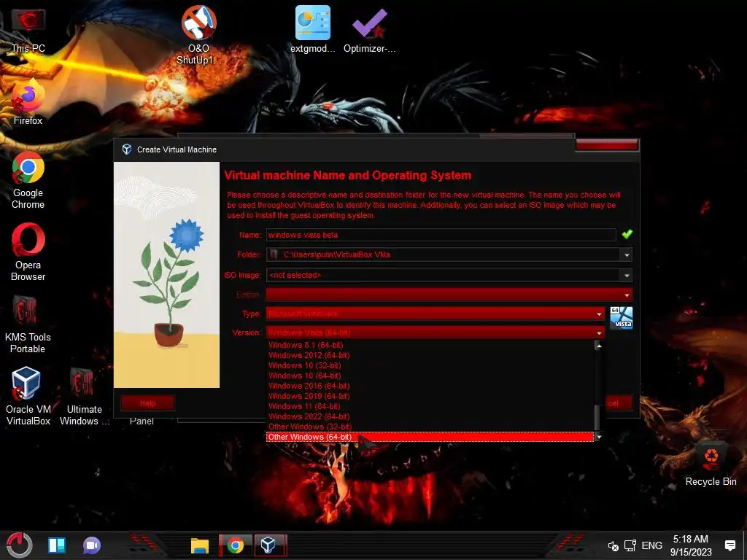Open extgmod desktop icon

pyautogui.click(x=312, y=29)
